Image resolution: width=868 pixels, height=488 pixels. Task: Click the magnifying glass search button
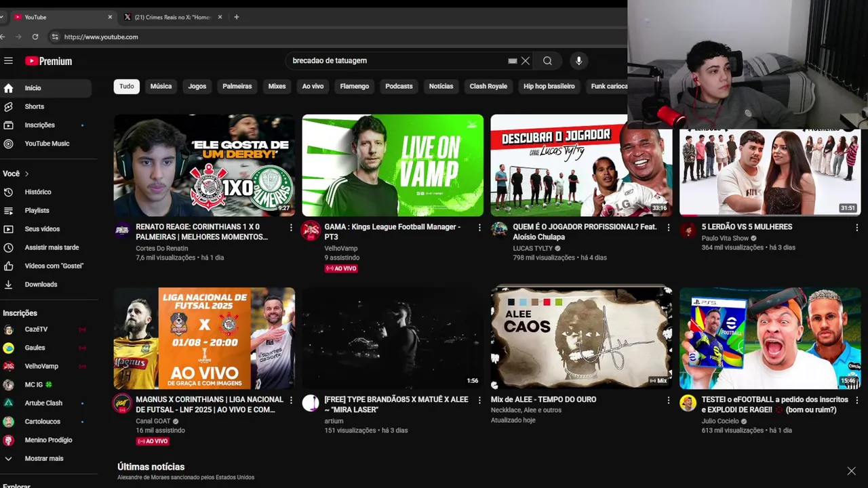[x=547, y=61]
